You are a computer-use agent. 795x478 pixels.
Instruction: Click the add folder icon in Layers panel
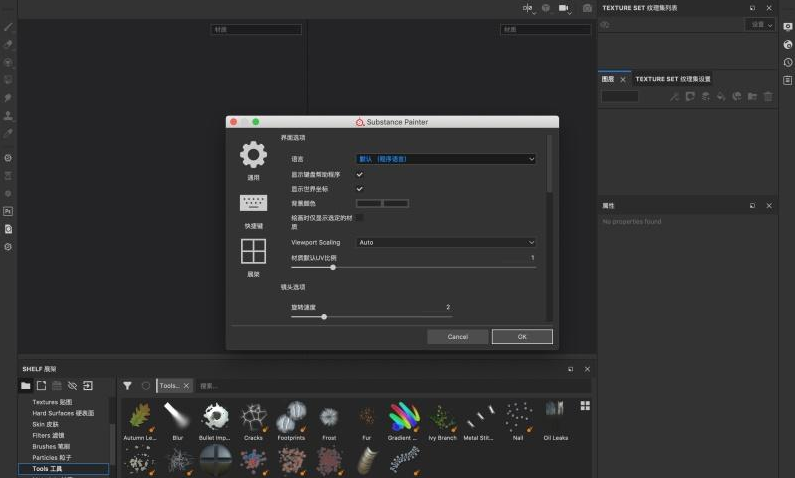tap(752, 96)
